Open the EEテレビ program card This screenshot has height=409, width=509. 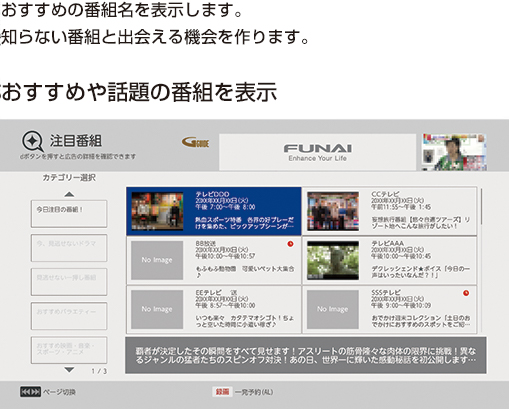tap(214, 309)
